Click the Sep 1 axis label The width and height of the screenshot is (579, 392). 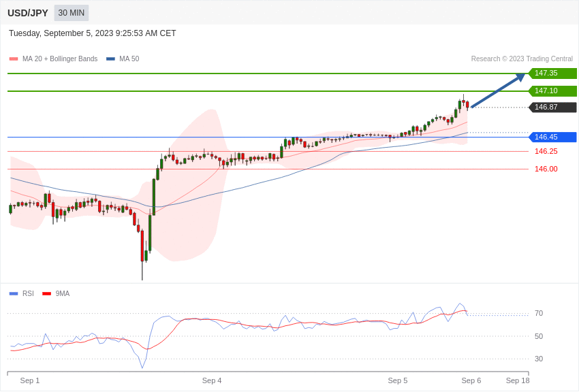pyautogui.click(x=30, y=380)
